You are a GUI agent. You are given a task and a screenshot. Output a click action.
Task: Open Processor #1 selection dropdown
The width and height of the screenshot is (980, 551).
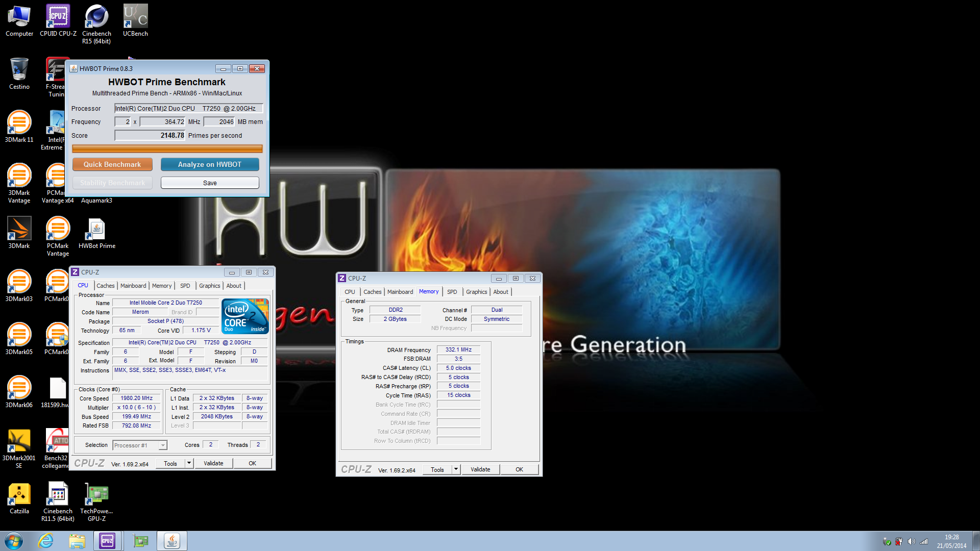coord(139,445)
